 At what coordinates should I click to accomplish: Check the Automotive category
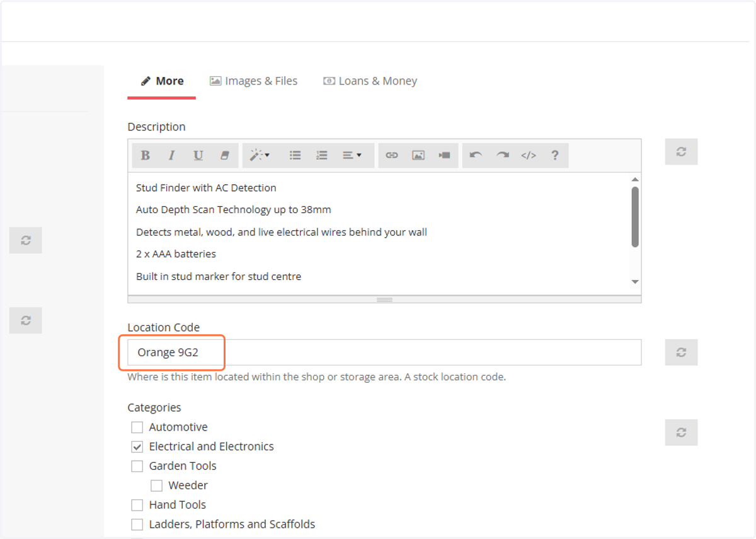(x=137, y=427)
